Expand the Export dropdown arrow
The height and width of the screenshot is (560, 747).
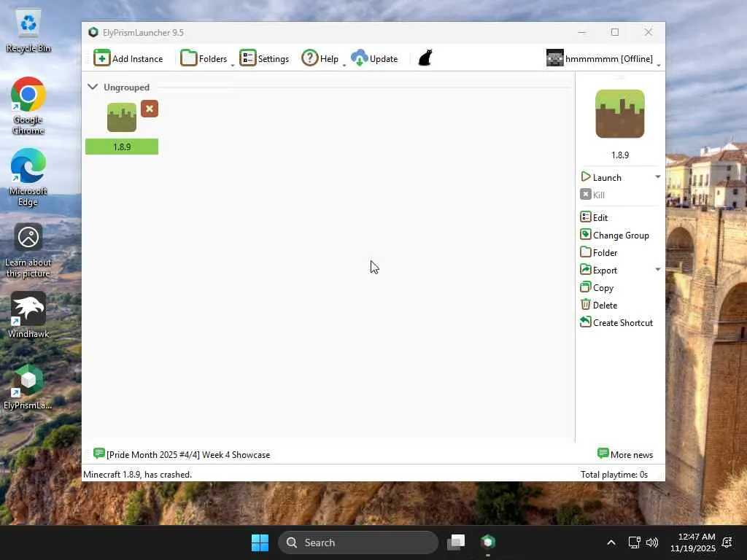click(x=658, y=270)
